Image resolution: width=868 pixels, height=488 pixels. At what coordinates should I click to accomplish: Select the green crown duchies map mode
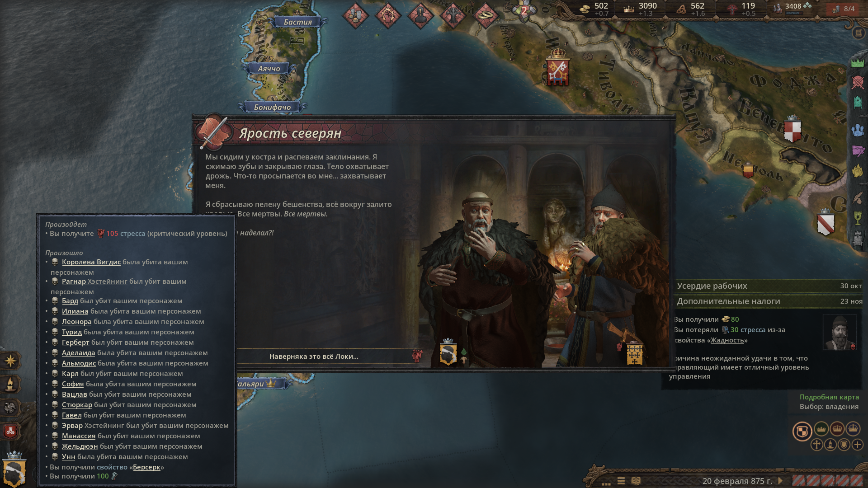tap(821, 428)
